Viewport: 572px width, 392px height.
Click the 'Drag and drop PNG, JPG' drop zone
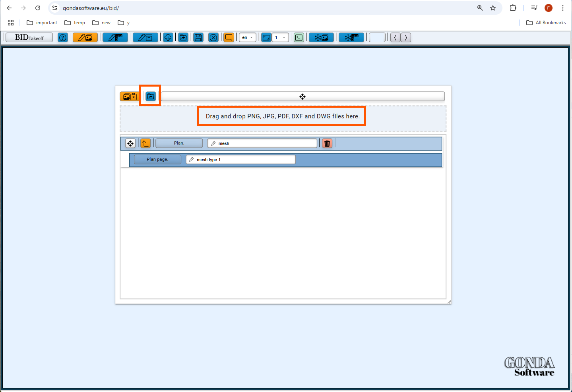pyautogui.click(x=283, y=118)
